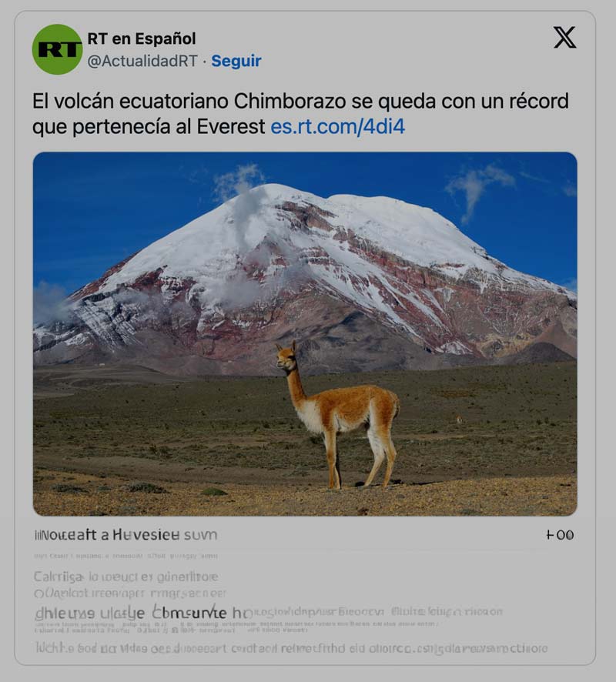Click the +00 counter below the photo

coord(560,535)
